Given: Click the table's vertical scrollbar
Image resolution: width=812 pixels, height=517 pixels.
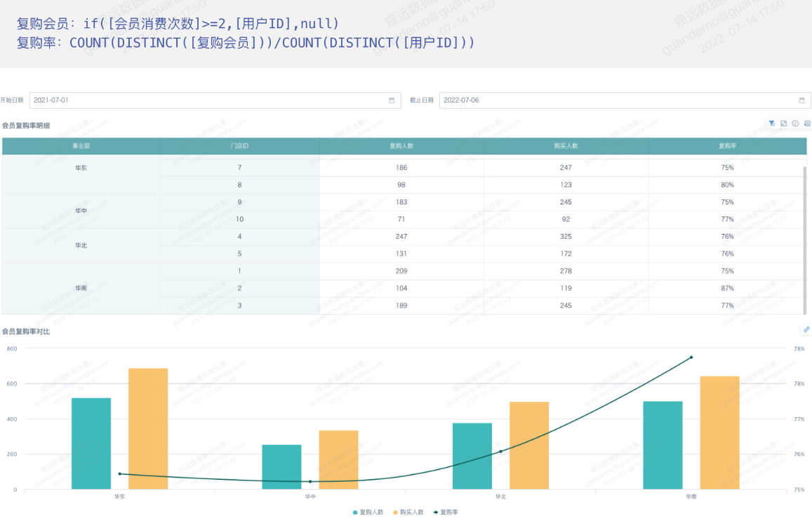Looking at the screenshot, I should (x=805, y=239).
